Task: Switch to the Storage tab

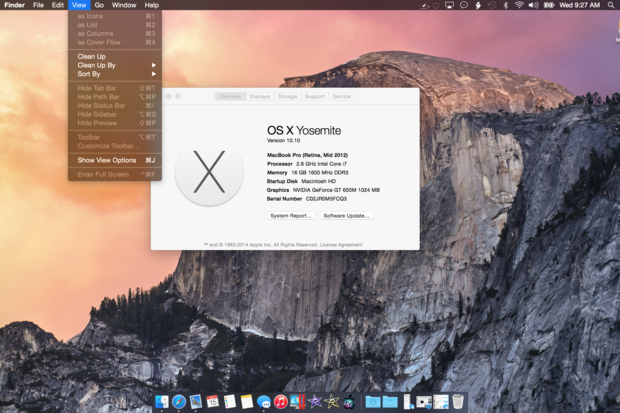Action: pyautogui.click(x=287, y=96)
